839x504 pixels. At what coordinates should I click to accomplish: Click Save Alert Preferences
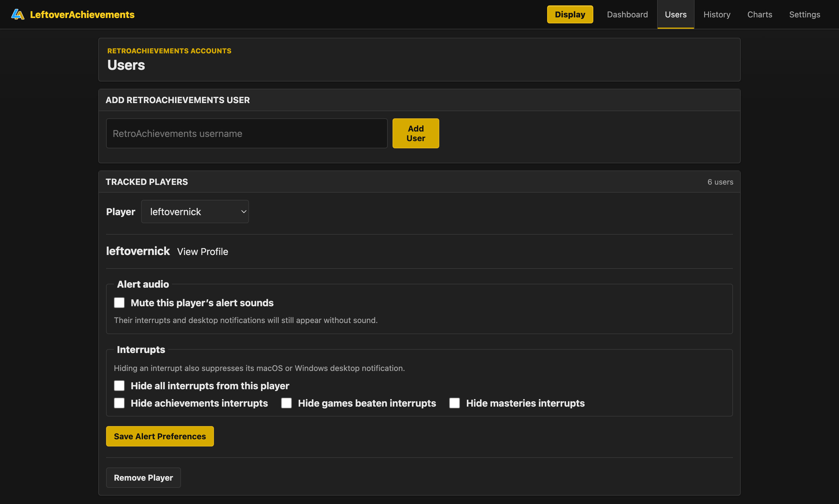160,436
